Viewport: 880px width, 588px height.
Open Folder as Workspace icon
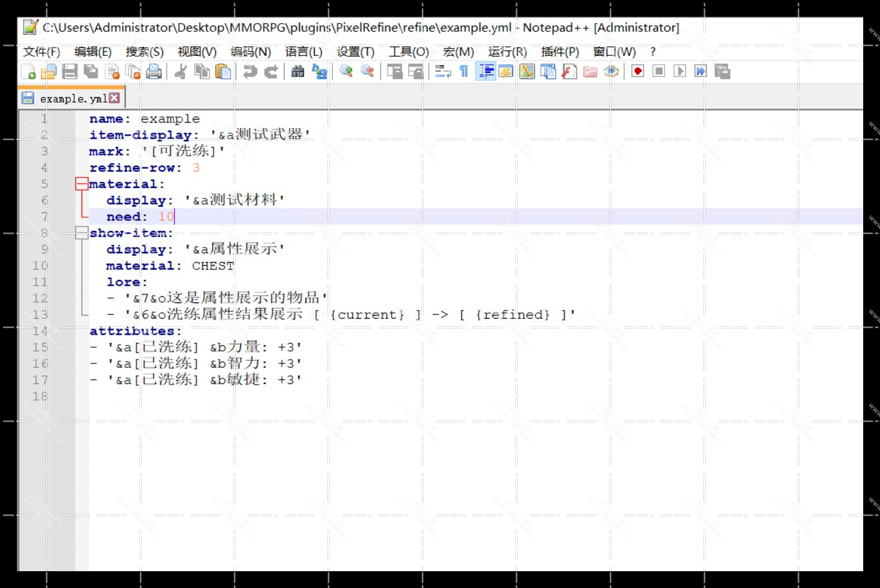coord(591,72)
